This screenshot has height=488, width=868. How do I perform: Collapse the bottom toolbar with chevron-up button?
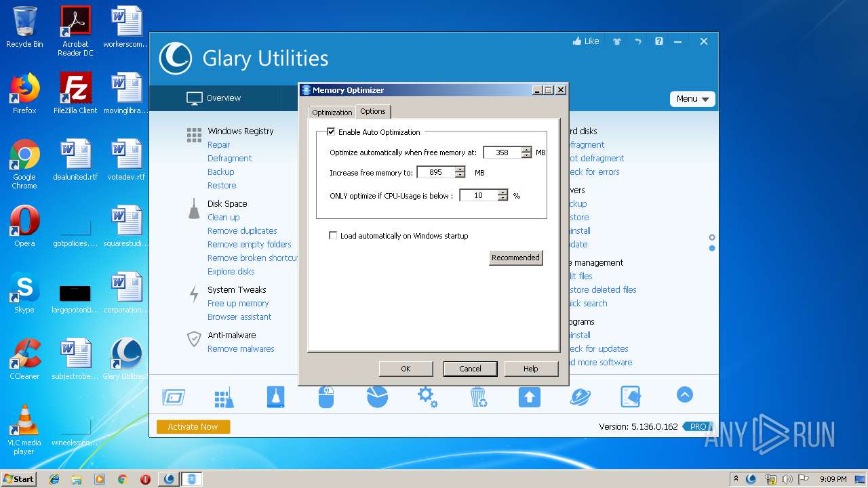pos(685,394)
